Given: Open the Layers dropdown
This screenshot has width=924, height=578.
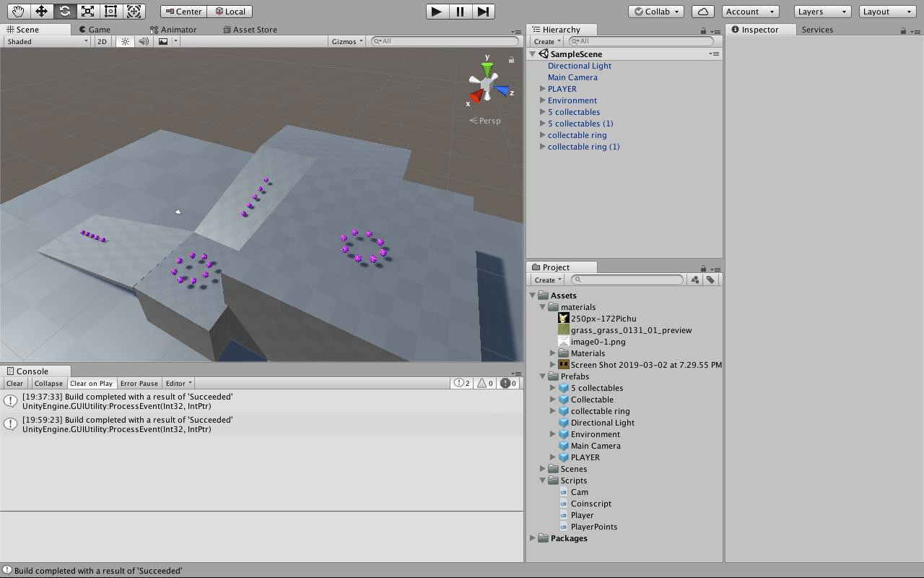Looking at the screenshot, I should [822, 12].
